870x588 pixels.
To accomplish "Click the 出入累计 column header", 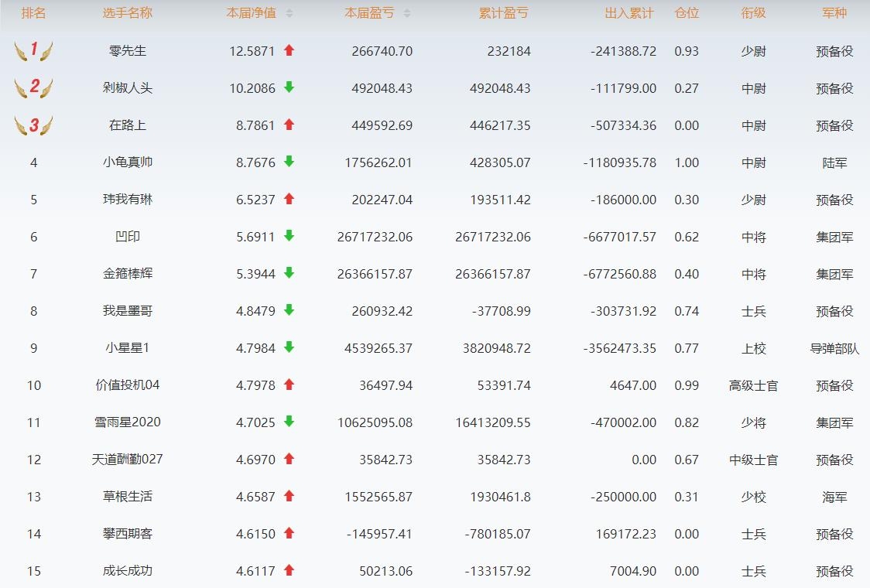I will pos(629,13).
